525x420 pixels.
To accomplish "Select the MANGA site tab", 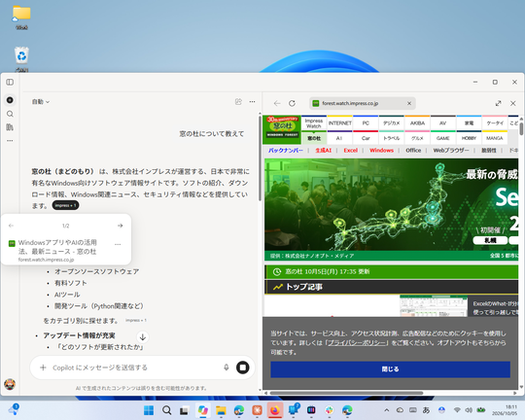I will [x=495, y=138].
